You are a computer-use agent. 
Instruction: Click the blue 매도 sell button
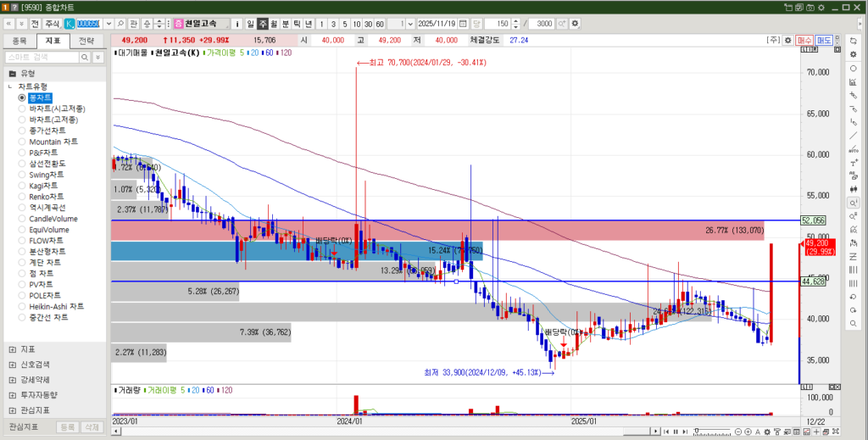point(824,40)
